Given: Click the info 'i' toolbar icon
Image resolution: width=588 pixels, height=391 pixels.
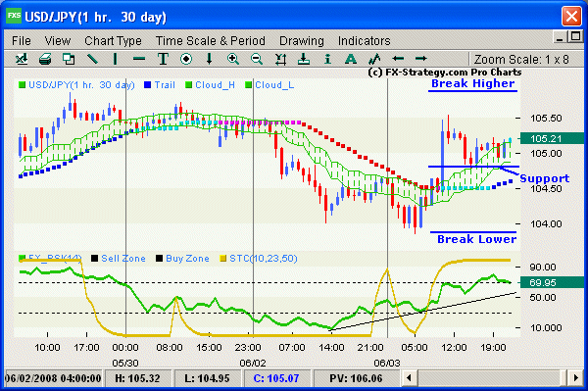Looking at the screenshot, I should tap(327, 59).
